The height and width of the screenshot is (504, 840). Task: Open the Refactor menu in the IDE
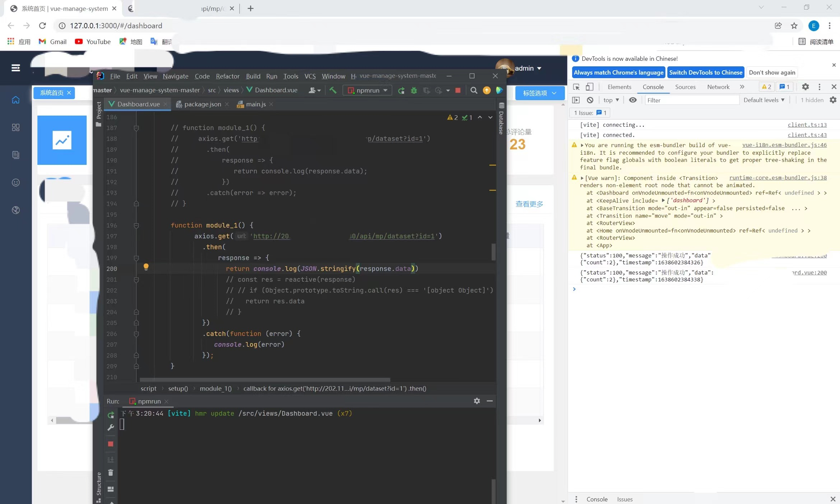click(227, 76)
